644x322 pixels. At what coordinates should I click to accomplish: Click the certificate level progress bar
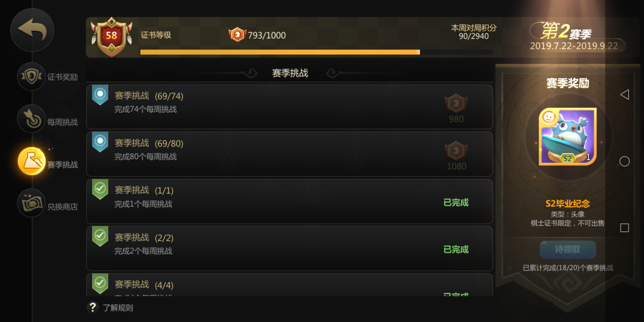316,52
